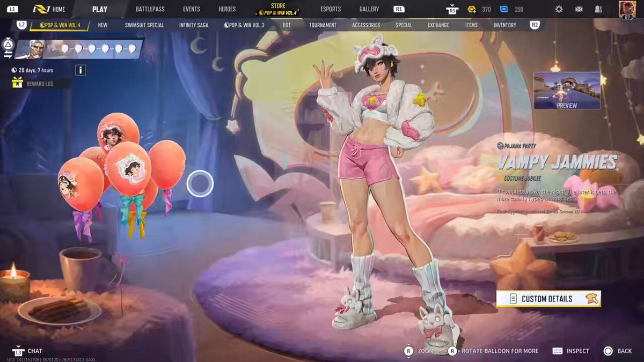The image size is (644, 362).
Task: Open the friends list icon
Action: click(x=598, y=9)
